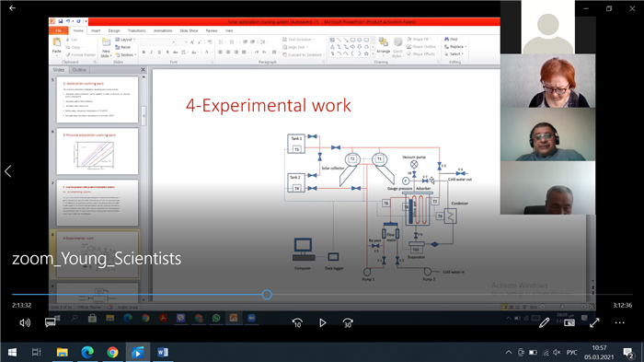Open File Explorer from the taskbar
644x362 pixels.
click(x=62, y=352)
